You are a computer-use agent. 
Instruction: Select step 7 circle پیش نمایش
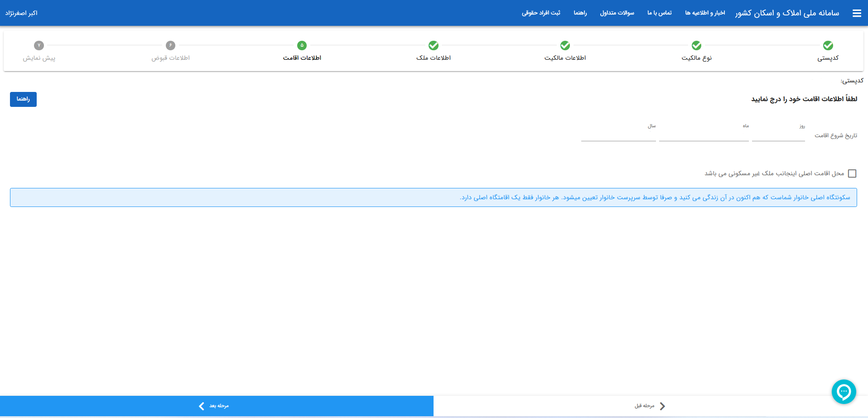tap(39, 45)
